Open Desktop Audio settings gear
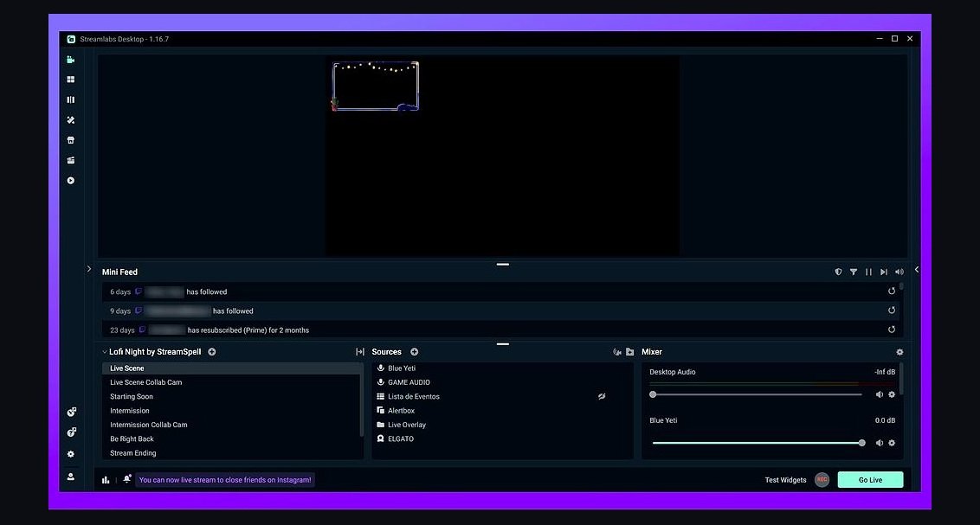 pyautogui.click(x=892, y=394)
